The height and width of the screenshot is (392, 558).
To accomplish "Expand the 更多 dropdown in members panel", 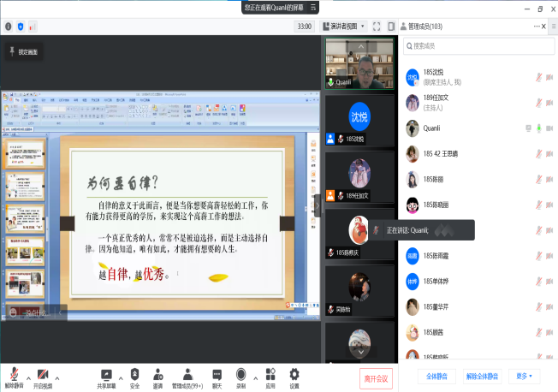I will click(x=524, y=376).
